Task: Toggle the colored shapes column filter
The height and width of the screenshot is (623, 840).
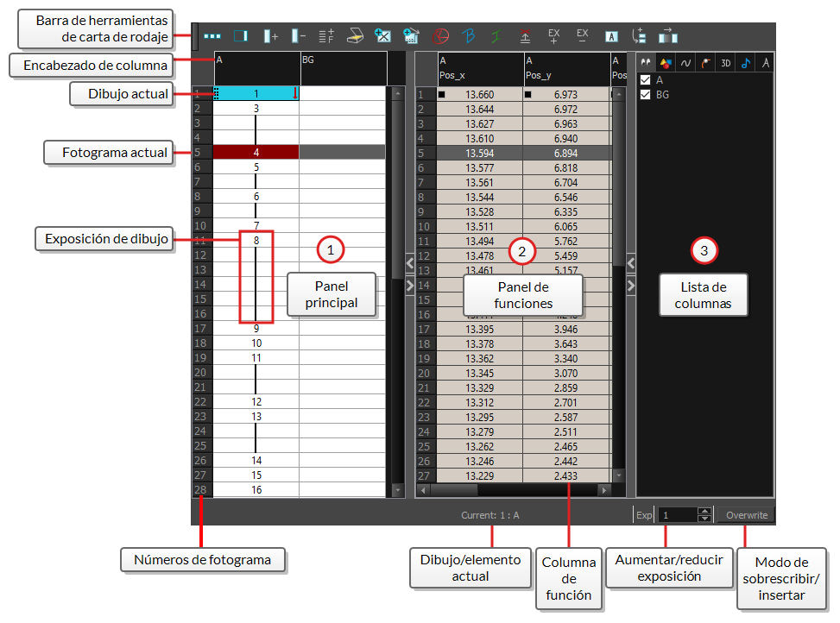Action: [666, 63]
